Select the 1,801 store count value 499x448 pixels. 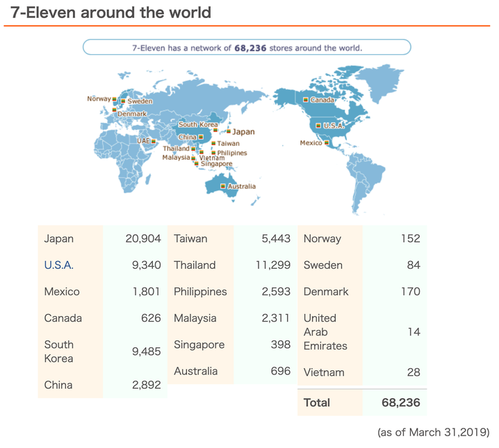147,292
